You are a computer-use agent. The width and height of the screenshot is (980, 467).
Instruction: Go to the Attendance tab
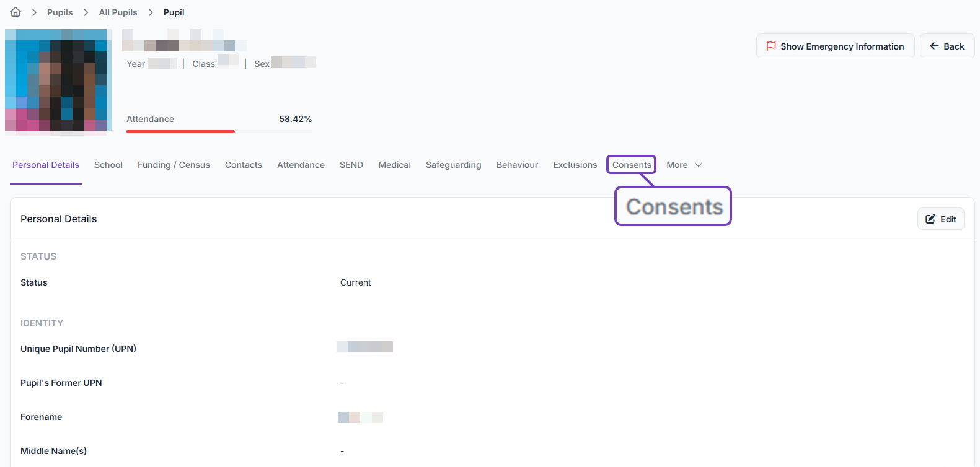[x=301, y=165]
